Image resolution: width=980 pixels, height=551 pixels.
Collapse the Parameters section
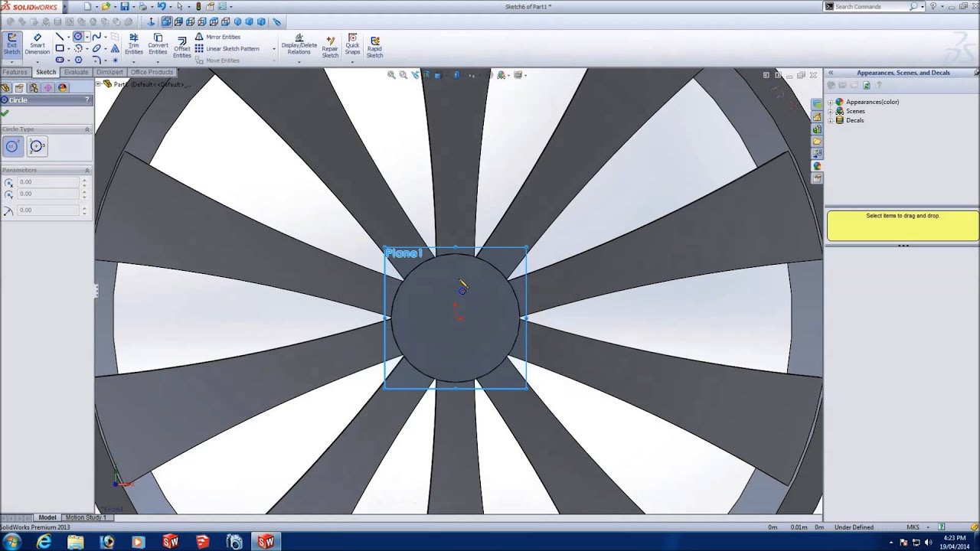pos(87,170)
